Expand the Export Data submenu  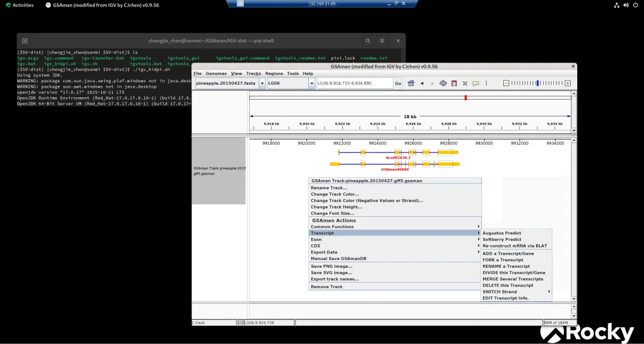point(395,252)
